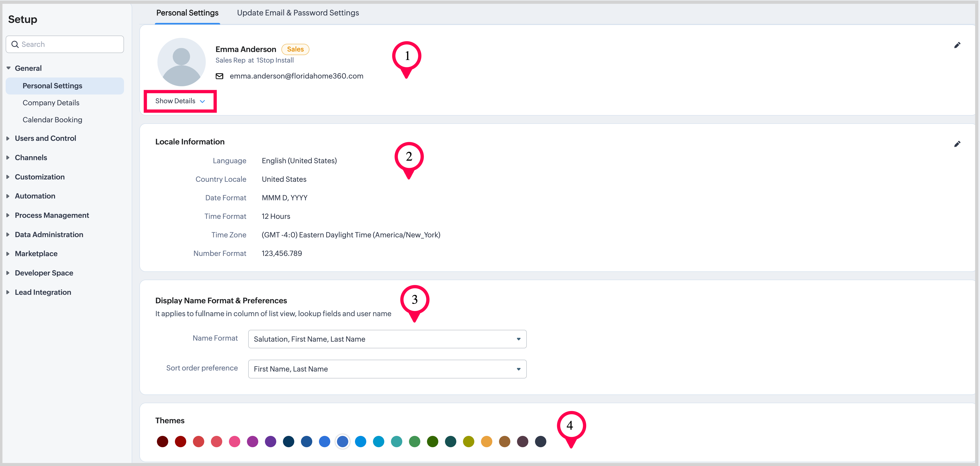Open the Name Format dropdown

tap(387, 339)
